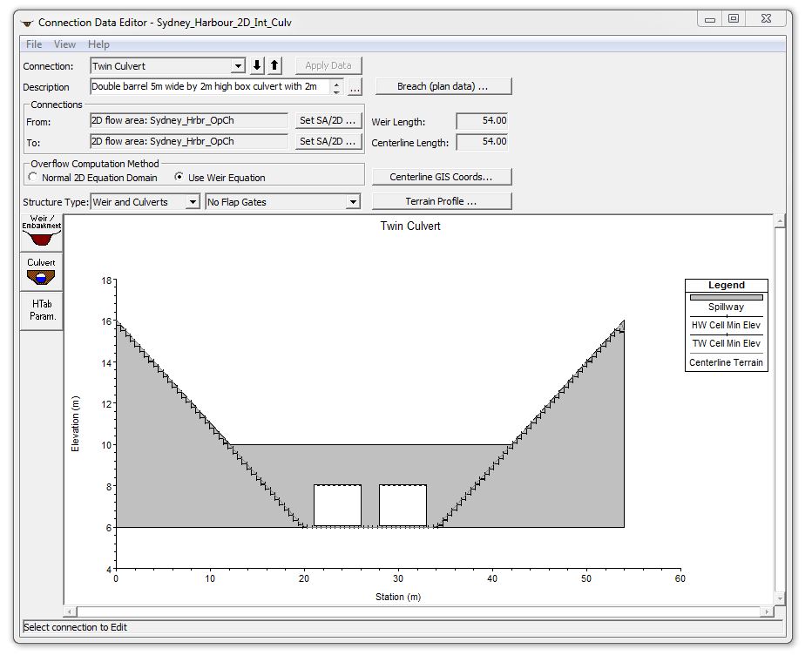This screenshot has width=812, height=662.
Task: Click the plot's vertical scroll down arrow
Action: pos(780,598)
